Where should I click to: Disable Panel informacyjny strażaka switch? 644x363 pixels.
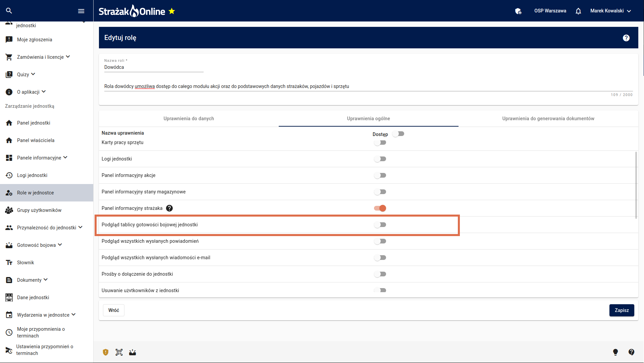[380, 209]
